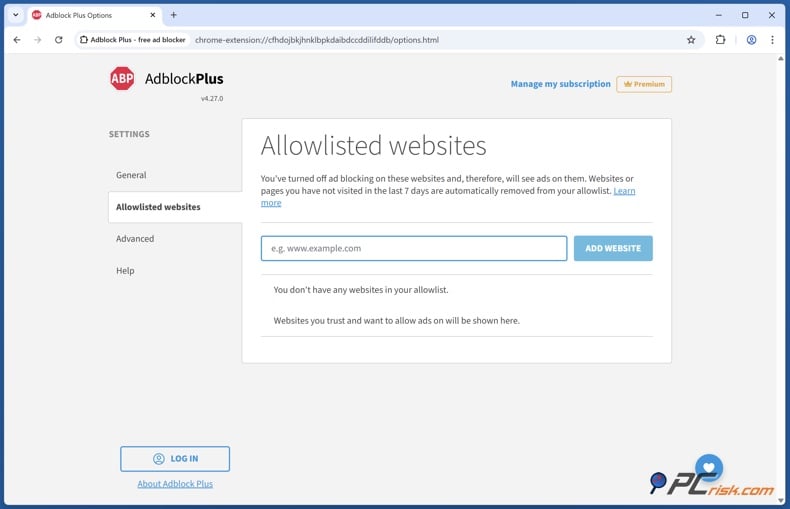Click the ADD WEBSITE button

coord(613,248)
